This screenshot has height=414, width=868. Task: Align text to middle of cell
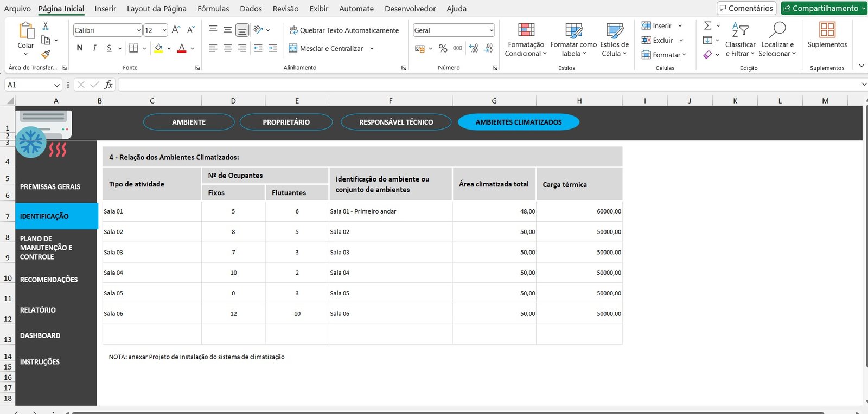pyautogui.click(x=228, y=30)
